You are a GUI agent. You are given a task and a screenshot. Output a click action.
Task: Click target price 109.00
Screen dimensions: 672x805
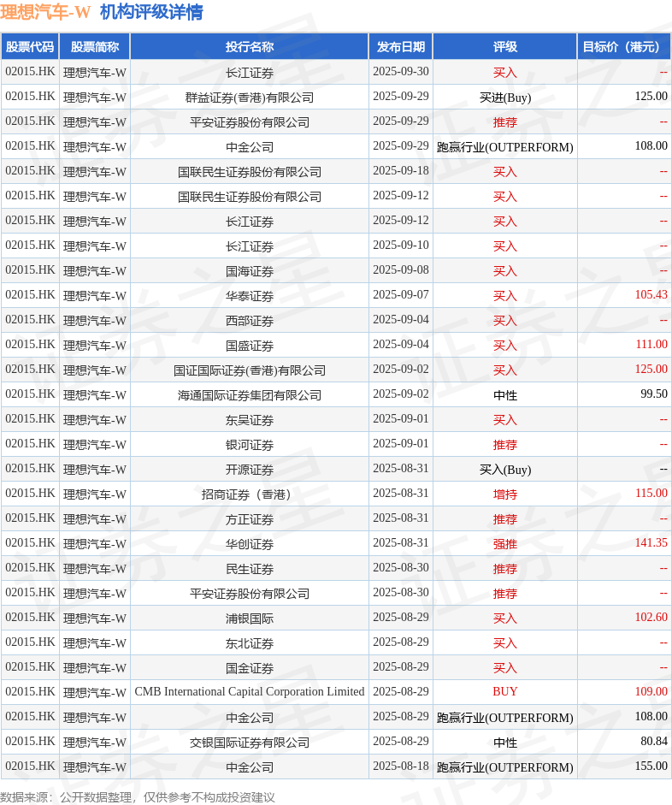pyautogui.click(x=624, y=693)
